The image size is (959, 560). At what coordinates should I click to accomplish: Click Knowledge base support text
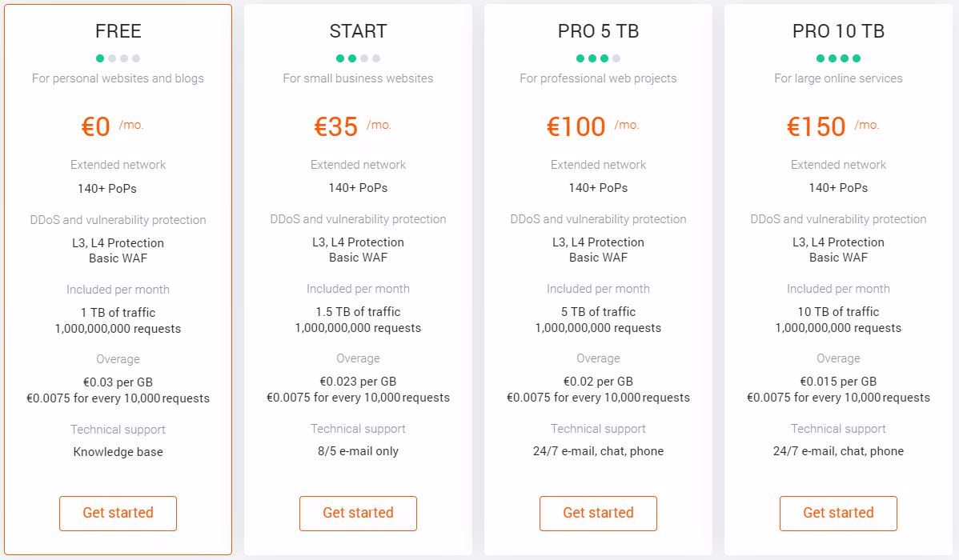(118, 452)
